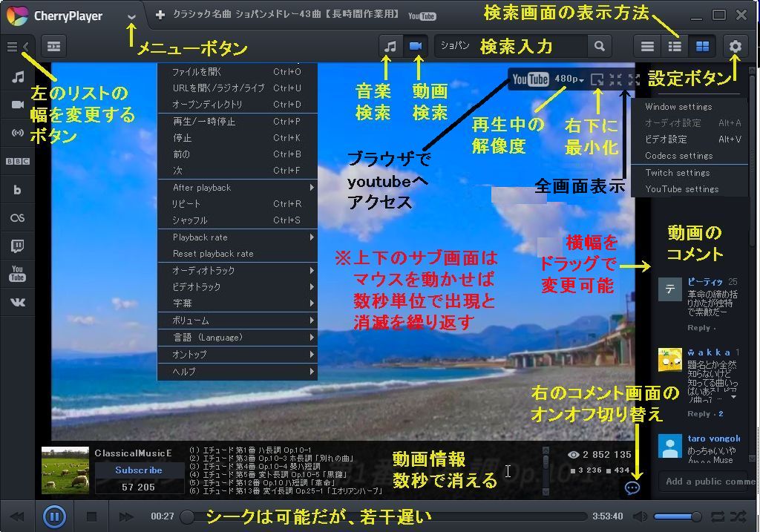Enter full screen display mode
The width and height of the screenshot is (760, 532).
pos(634,80)
